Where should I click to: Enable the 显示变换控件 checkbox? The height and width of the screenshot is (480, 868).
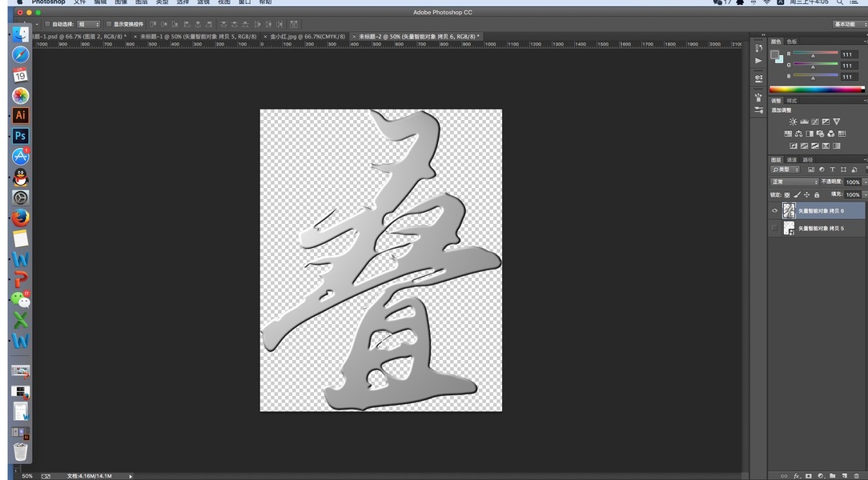[109, 24]
